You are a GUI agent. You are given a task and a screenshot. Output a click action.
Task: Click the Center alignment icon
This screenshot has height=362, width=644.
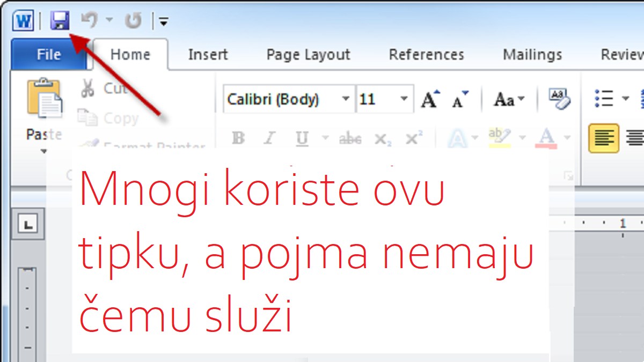[635, 138]
